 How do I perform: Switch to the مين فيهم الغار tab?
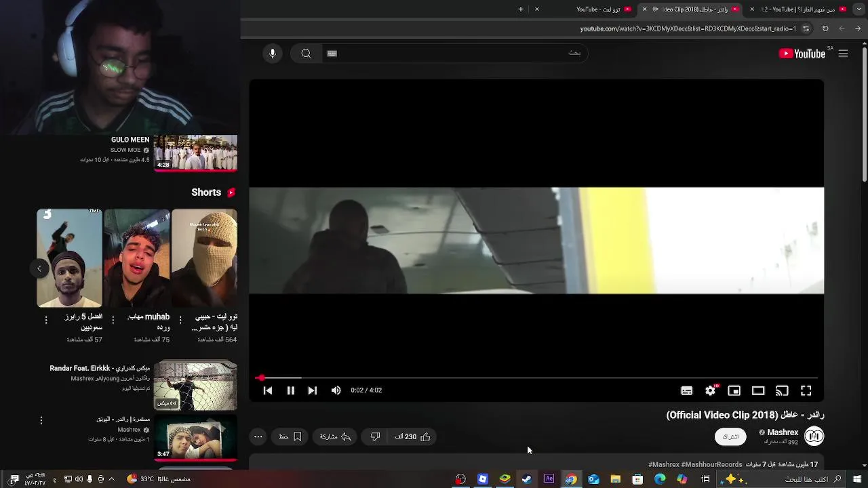798,9
